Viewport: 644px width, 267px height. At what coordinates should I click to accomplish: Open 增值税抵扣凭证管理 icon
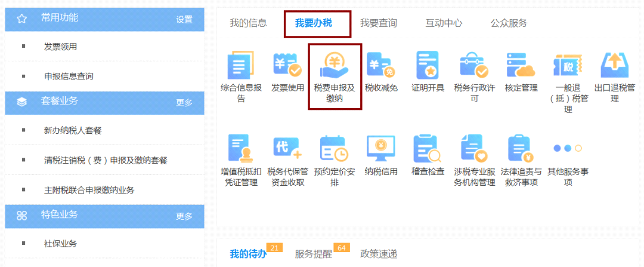[x=241, y=149]
